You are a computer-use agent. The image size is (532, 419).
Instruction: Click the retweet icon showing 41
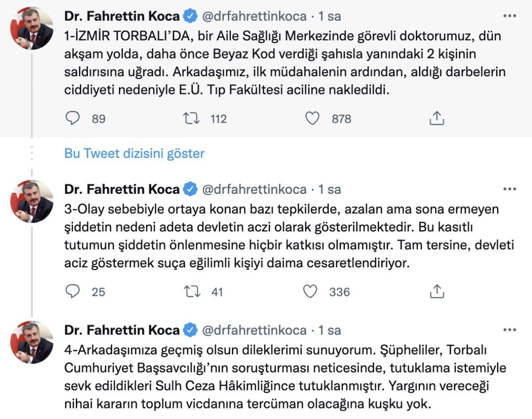point(193,291)
